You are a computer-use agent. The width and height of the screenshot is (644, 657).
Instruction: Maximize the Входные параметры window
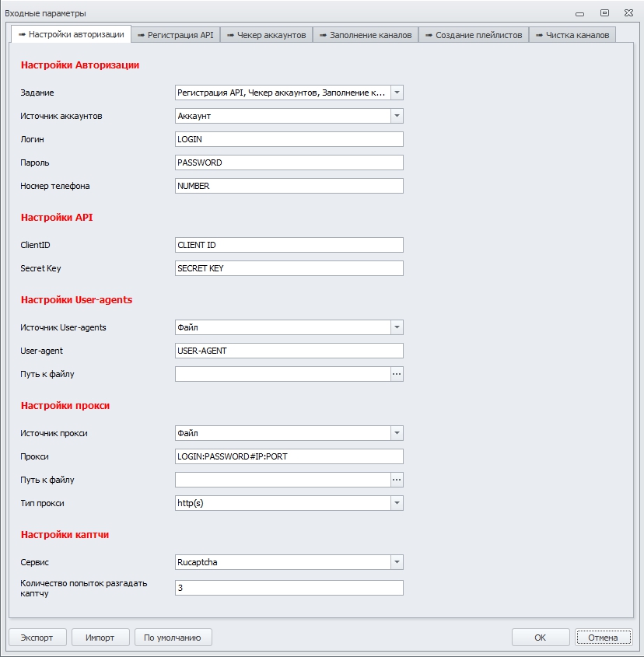604,13
